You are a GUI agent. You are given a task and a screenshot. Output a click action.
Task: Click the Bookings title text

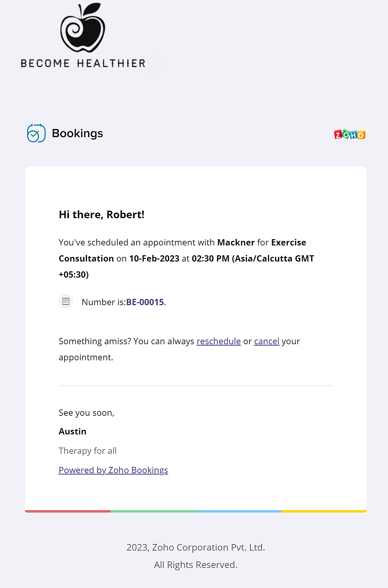[78, 134]
